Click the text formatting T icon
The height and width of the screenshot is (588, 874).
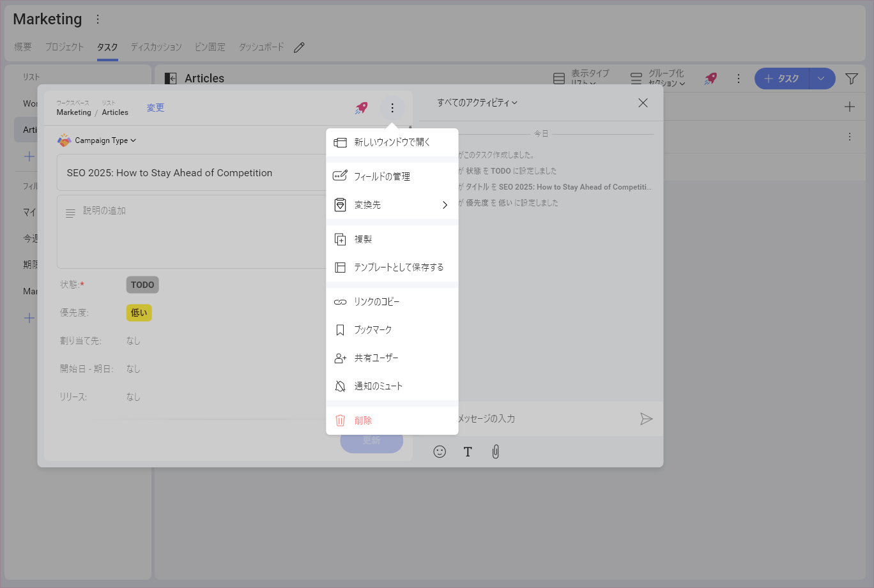click(468, 451)
